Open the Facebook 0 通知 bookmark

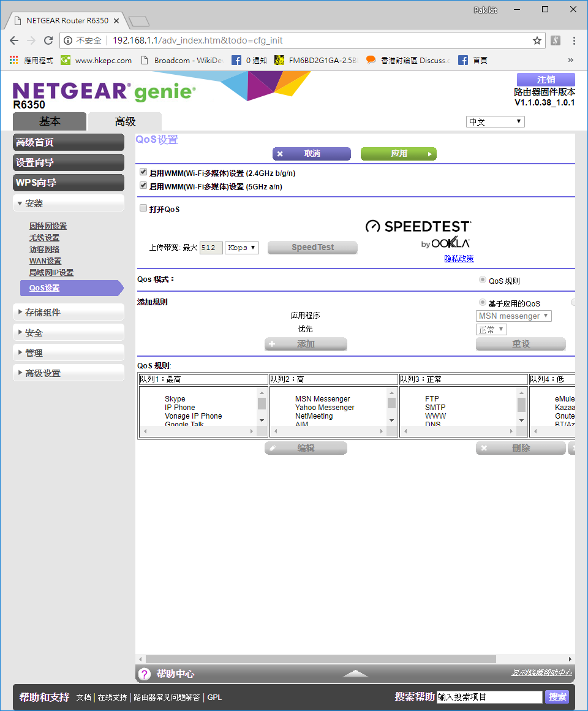249,60
